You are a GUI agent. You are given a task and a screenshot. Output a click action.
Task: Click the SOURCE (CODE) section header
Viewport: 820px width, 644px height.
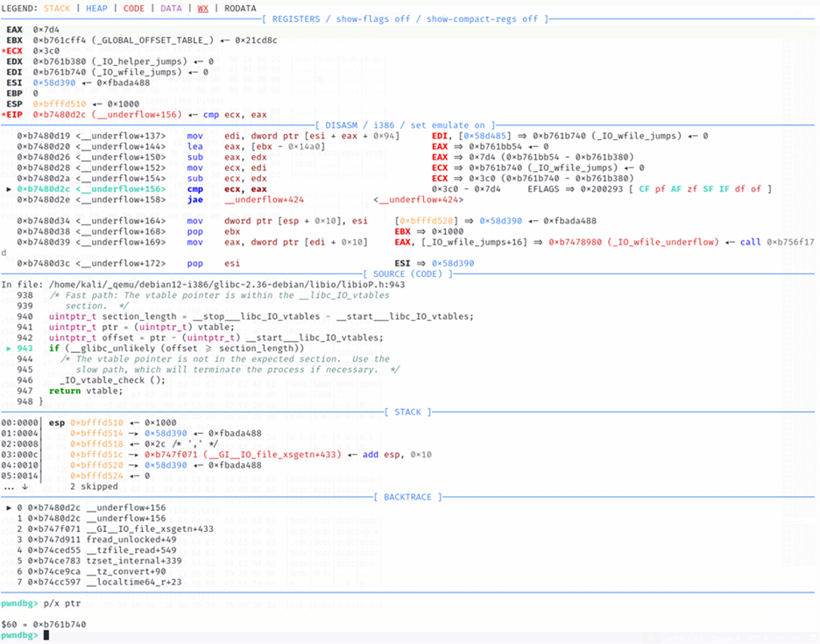(x=408, y=274)
